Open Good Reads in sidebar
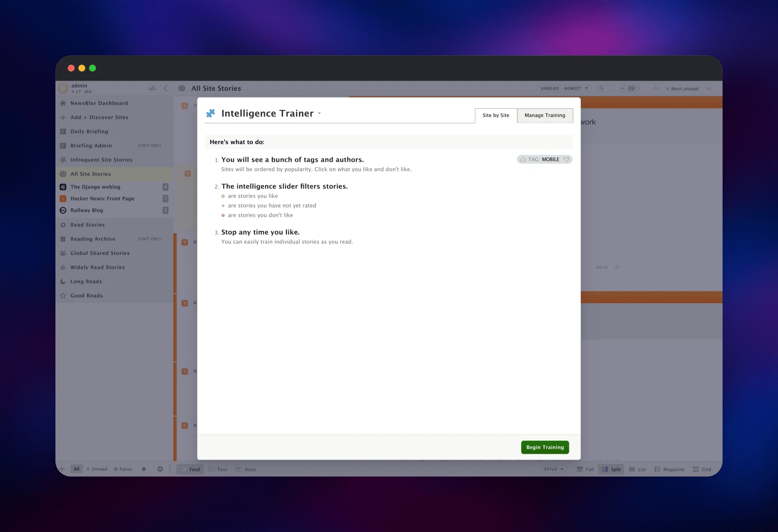This screenshot has width=778, height=532. [87, 295]
